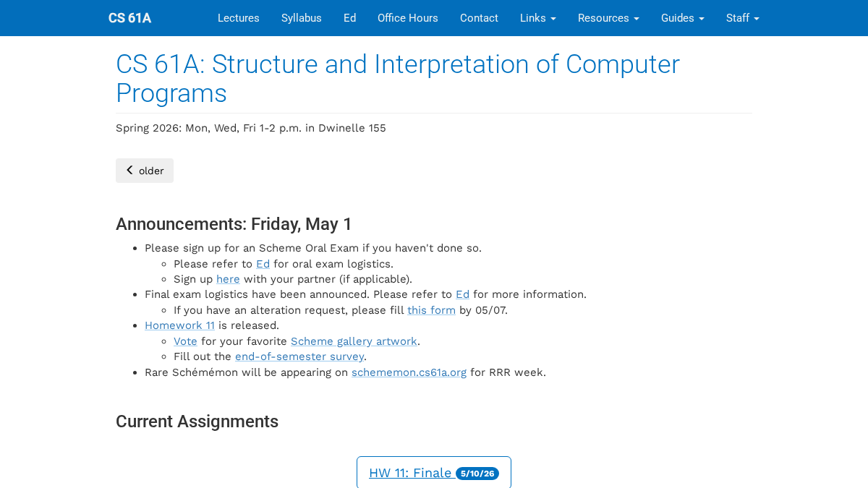Image resolution: width=868 pixels, height=488 pixels.
Task: Open the Contact page
Action: point(479,18)
